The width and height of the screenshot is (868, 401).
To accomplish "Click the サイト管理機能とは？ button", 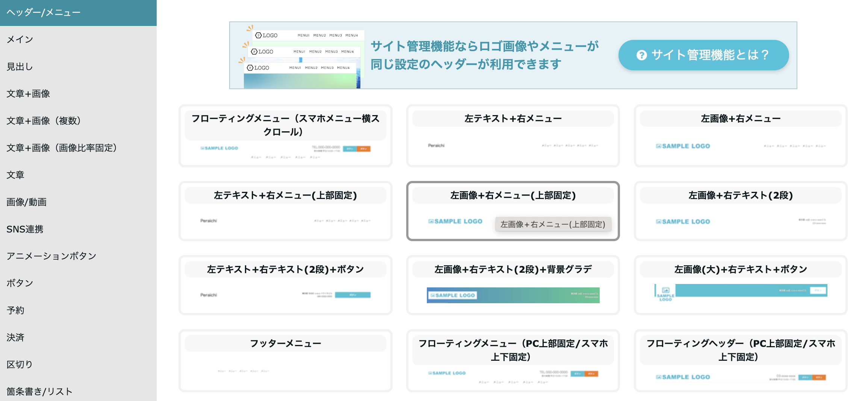I will pyautogui.click(x=703, y=55).
